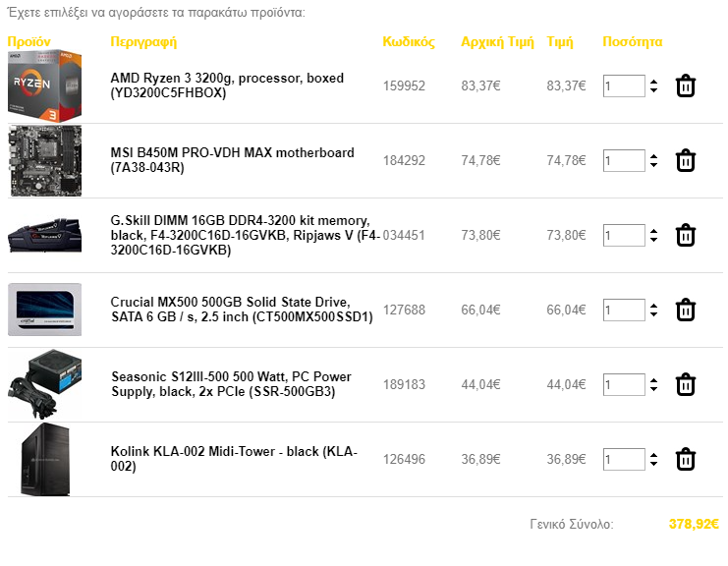This screenshot has height=566, width=728.
Task: Select product code 184292
Action: pyautogui.click(x=404, y=160)
